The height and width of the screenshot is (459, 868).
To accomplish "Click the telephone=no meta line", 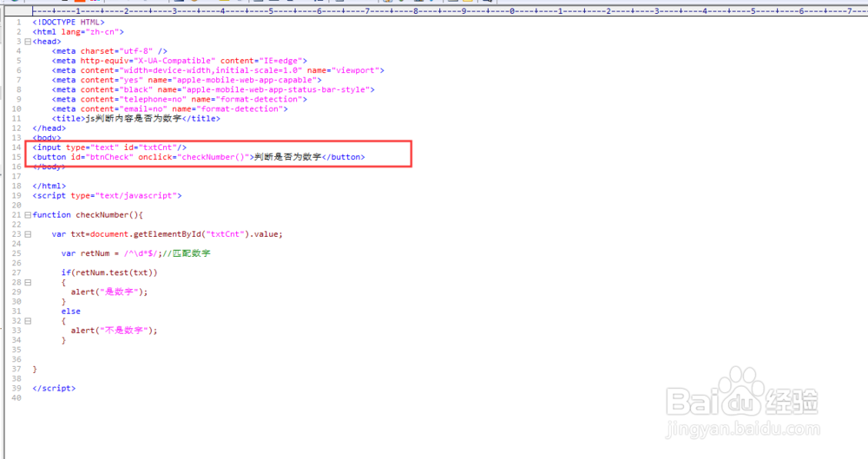I will (x=180, y=100).
